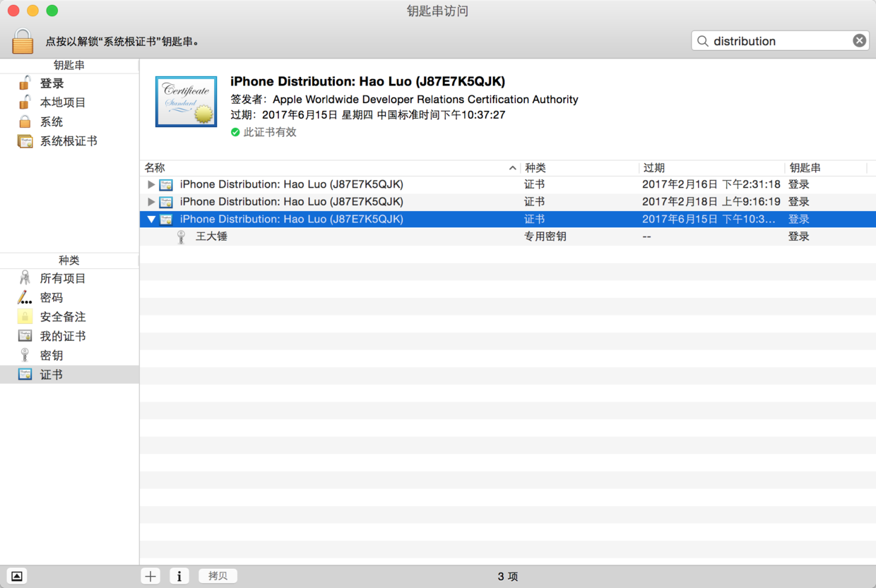Click the 密码 pencil icon
876x588 pixels.
pos(25,297)
